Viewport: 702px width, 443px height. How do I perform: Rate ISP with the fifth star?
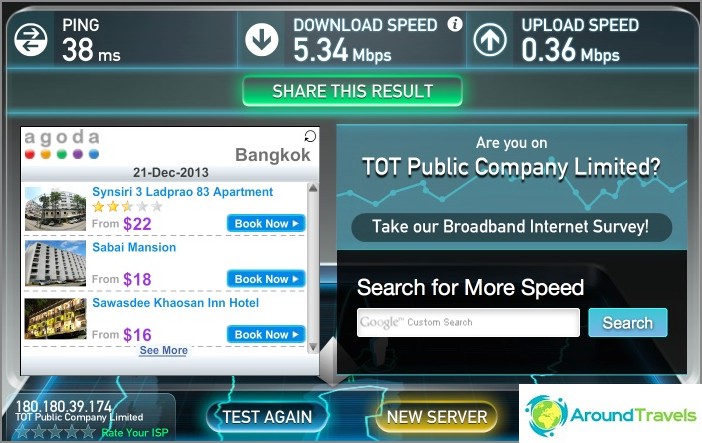click(88, 432)
